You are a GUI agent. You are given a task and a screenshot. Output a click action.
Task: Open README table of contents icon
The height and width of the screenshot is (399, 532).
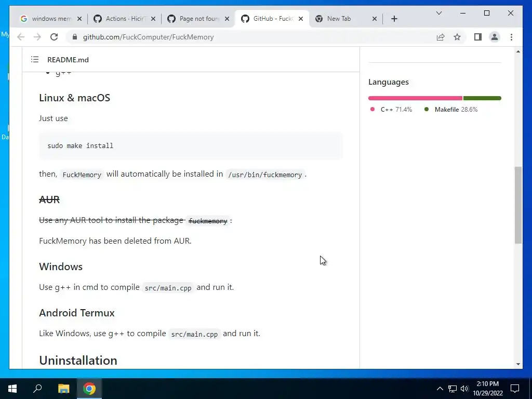point(35,59)
